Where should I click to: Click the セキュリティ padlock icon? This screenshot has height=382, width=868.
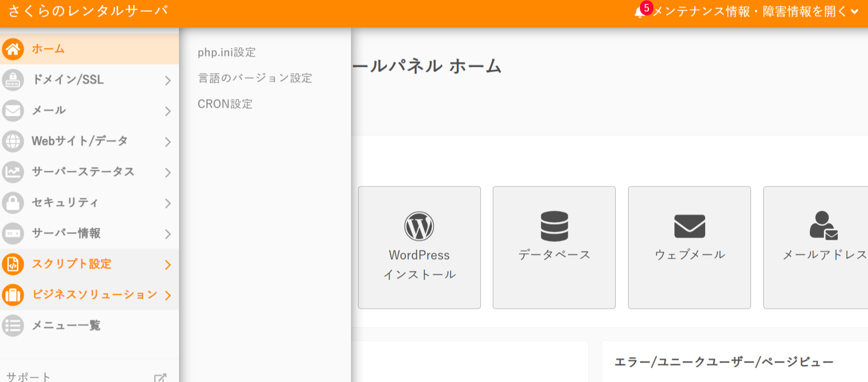point(13,203)
